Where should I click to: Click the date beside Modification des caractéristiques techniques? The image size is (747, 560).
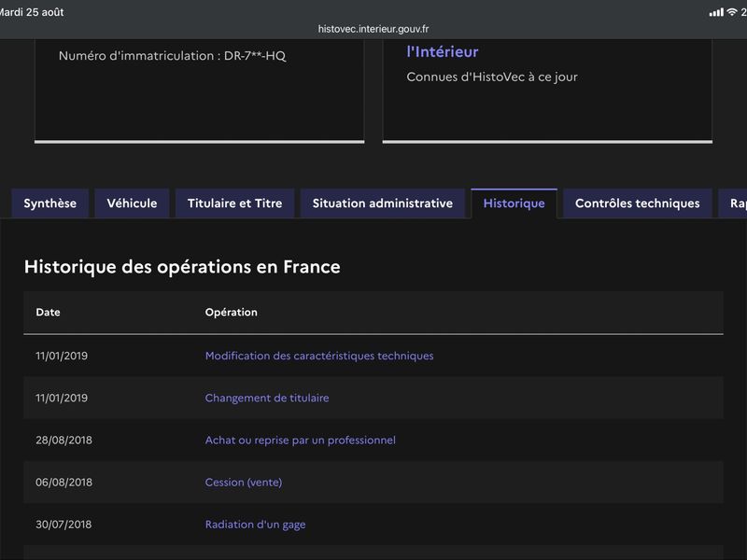point(62,356)
